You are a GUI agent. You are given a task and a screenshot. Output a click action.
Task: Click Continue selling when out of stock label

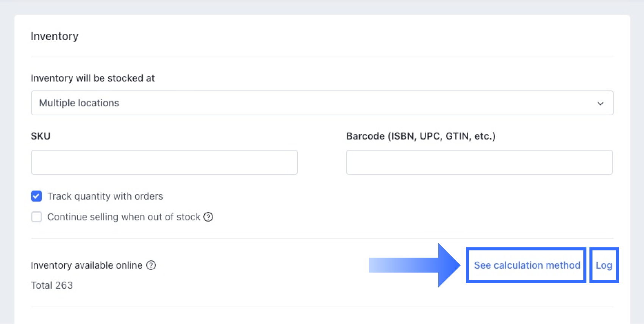124,217
